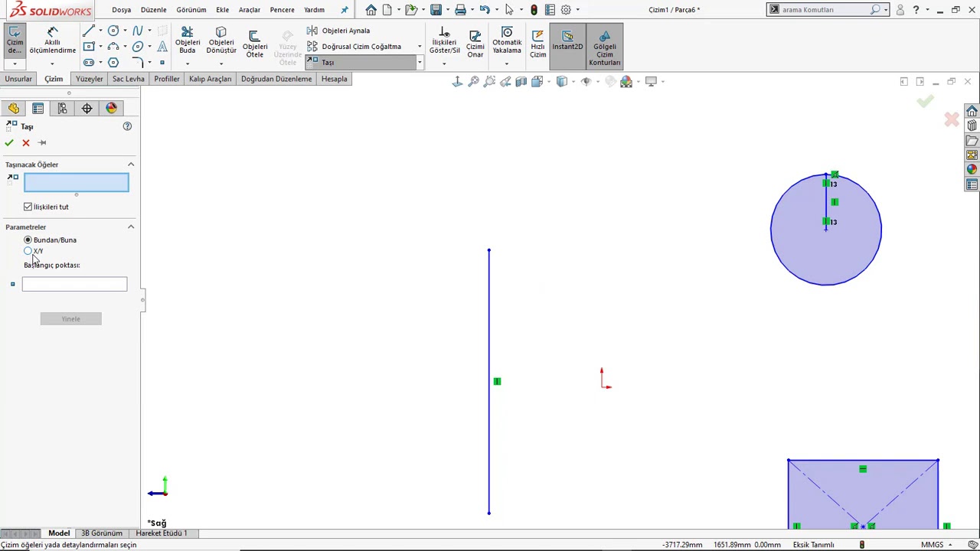Image resolution: width=980 pixels, height=551 pixels.
Task: Click Başlangıç noktası input field
Action: 74,285
